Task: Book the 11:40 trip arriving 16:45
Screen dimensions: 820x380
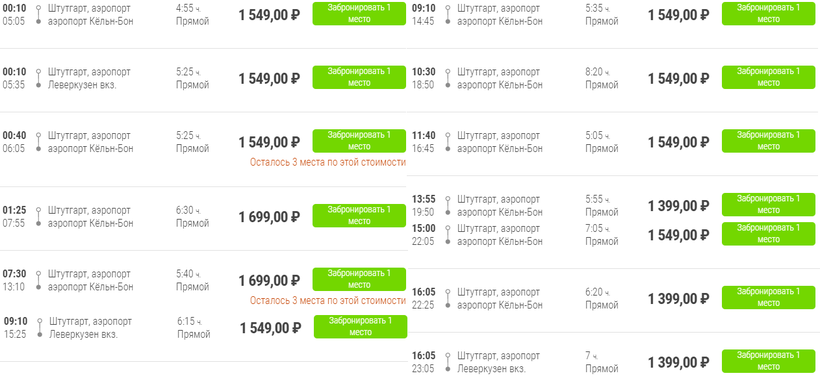Action: tap(768, 141)
